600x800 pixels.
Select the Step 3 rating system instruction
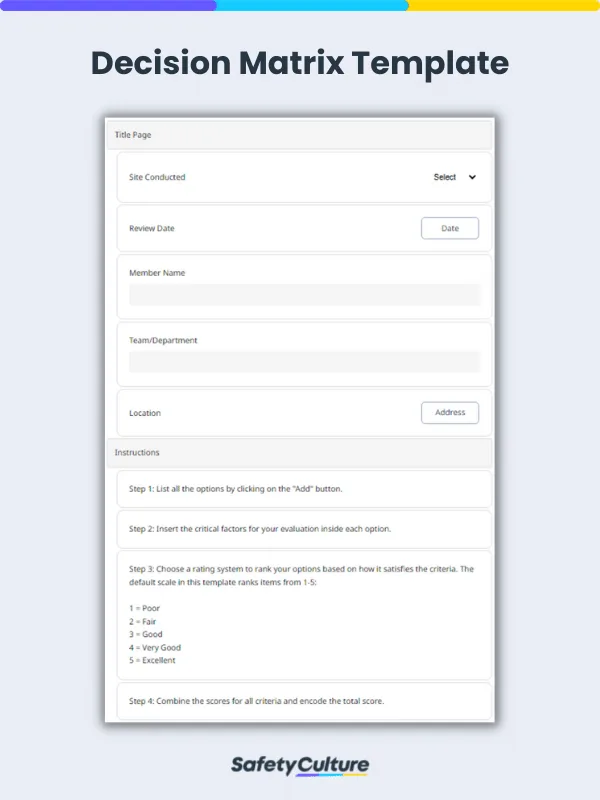(x=301, y=574)
